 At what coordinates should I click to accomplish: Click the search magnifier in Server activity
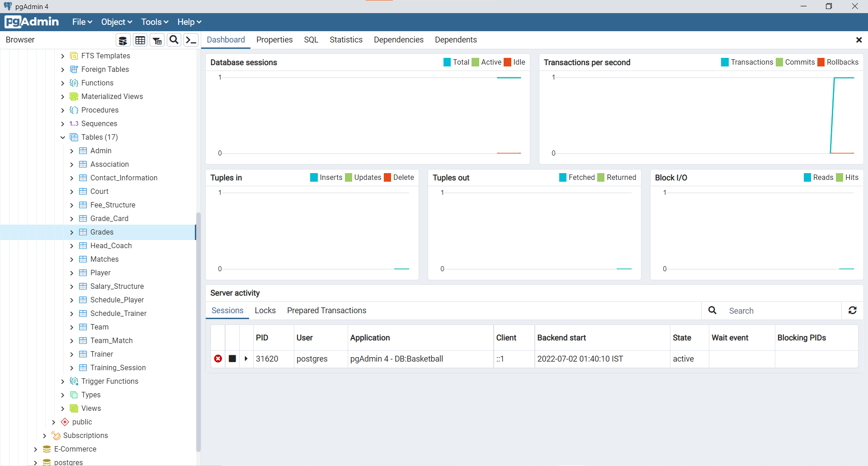712,311
